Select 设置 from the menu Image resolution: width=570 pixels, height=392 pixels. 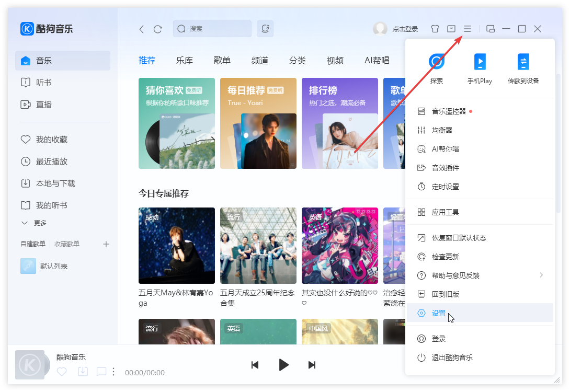click(439, 313)
